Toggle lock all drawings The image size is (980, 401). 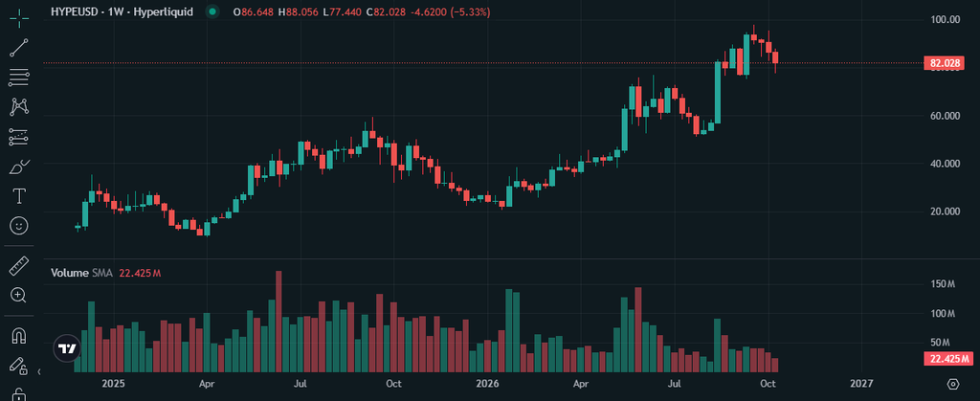19,394
